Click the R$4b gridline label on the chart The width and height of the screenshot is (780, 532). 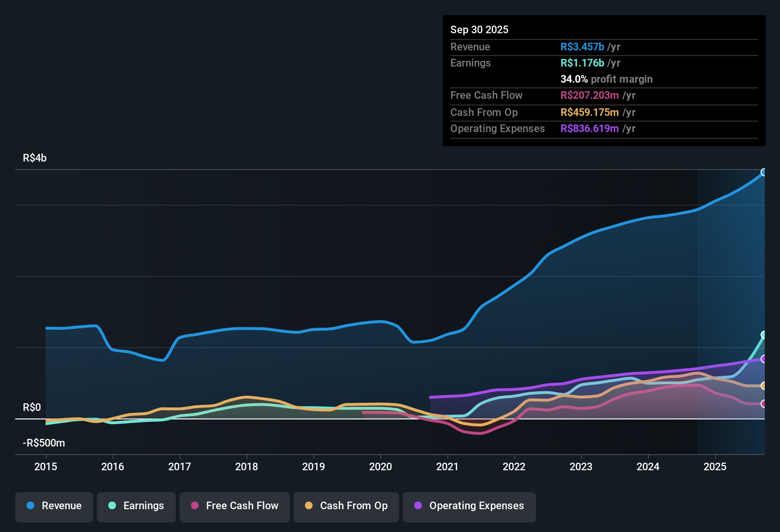coord(34,158)
